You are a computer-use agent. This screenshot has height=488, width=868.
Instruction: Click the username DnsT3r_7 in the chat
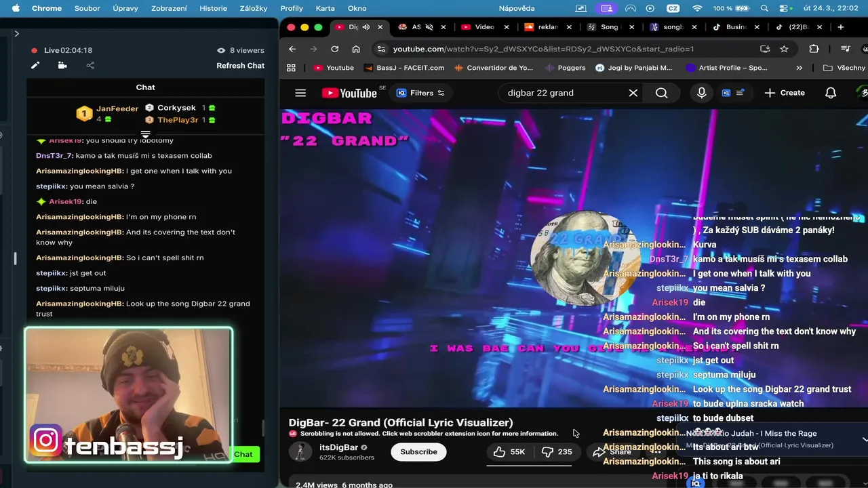click(x=54, y=156)
